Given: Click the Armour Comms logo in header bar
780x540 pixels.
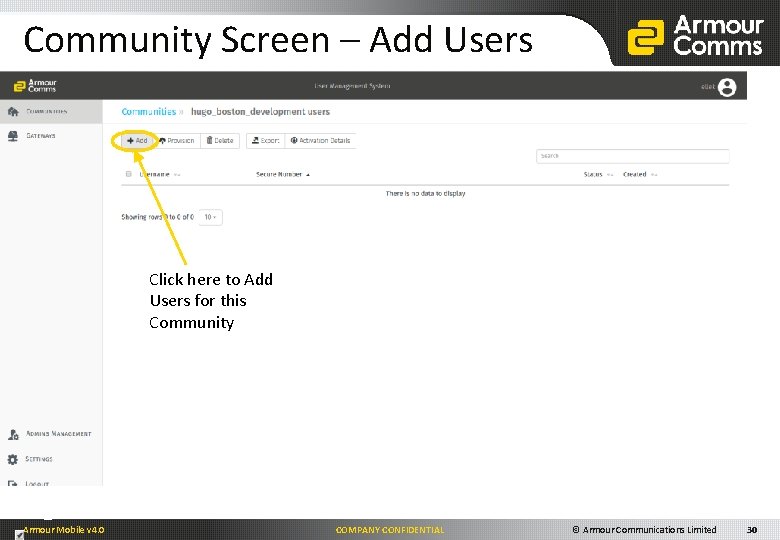Looking at the screenshot, I should tap(35, 86).
